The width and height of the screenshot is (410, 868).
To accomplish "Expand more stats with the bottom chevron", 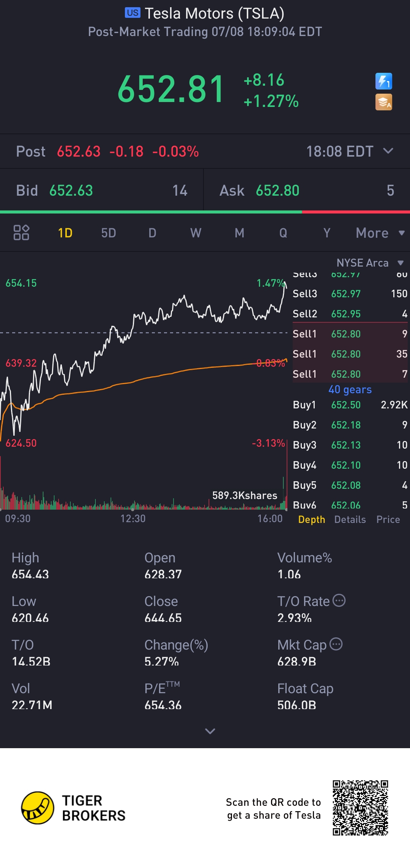I will point(210,731).
